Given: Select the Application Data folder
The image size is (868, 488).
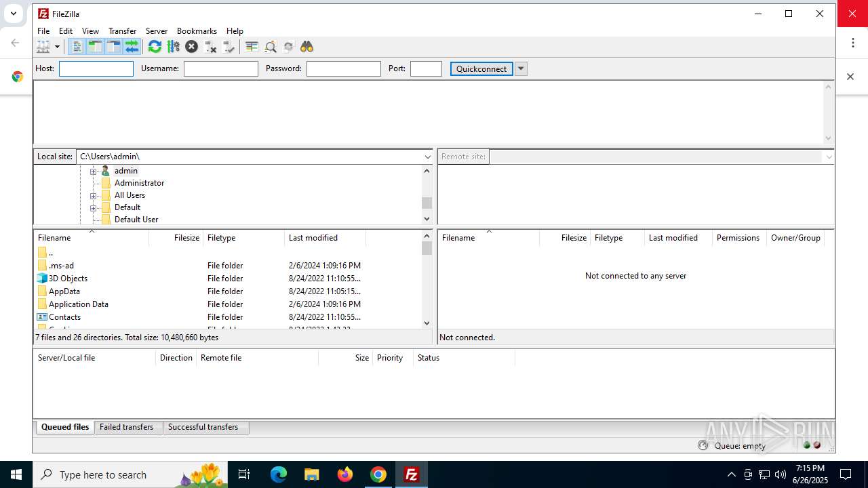Looking at the screenshot, I should pos(79,304).
